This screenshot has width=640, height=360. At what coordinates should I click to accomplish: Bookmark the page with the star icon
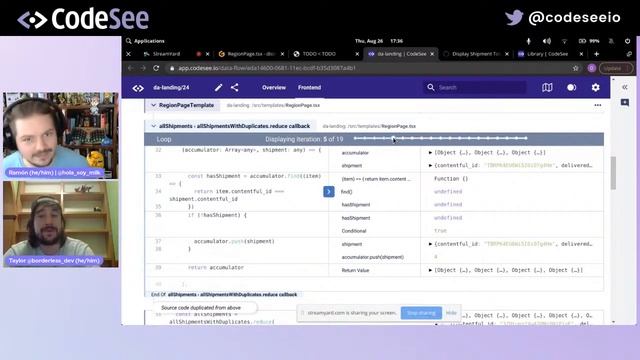tap(576, 68)
